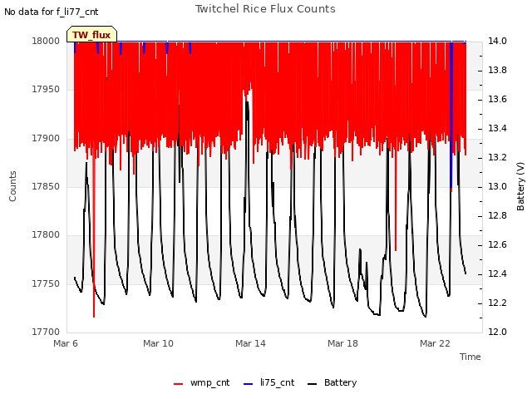This screenshot has height=399, width=532.
Task: Click the Mar 22 date tick label
Action: click(435, 343)
